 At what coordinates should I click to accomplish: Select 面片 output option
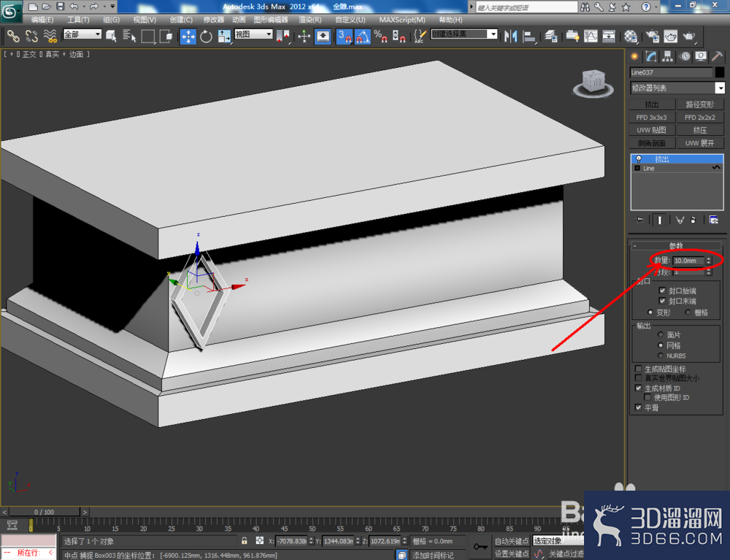[660, 334]
